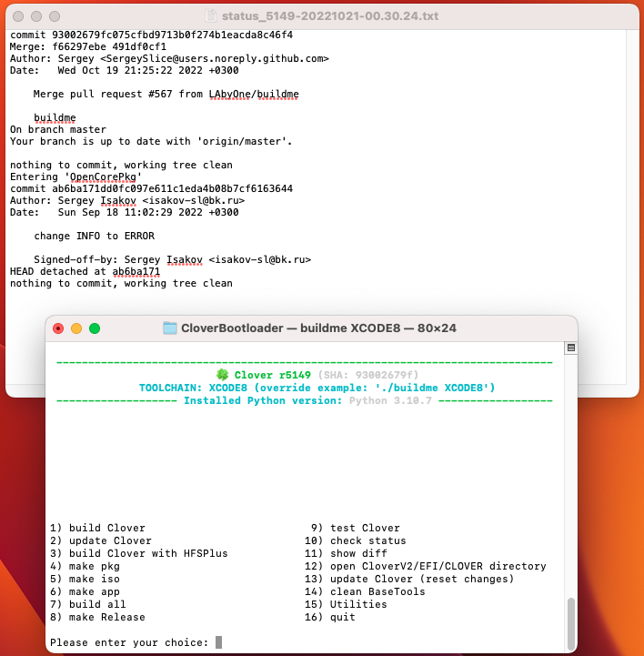The width and height of the screenshot is (644, 656).
Task: Click the 'On branch master' line
Action: (x=58, y=130)
